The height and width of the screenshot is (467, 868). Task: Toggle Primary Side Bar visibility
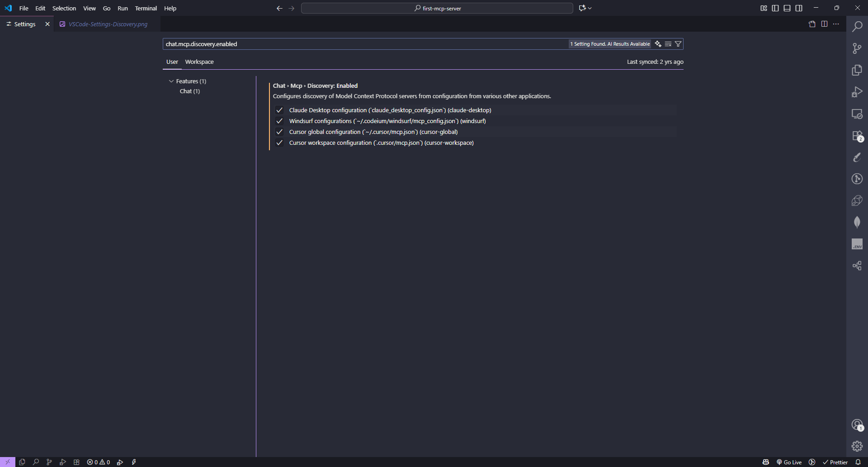pos(775,8)
